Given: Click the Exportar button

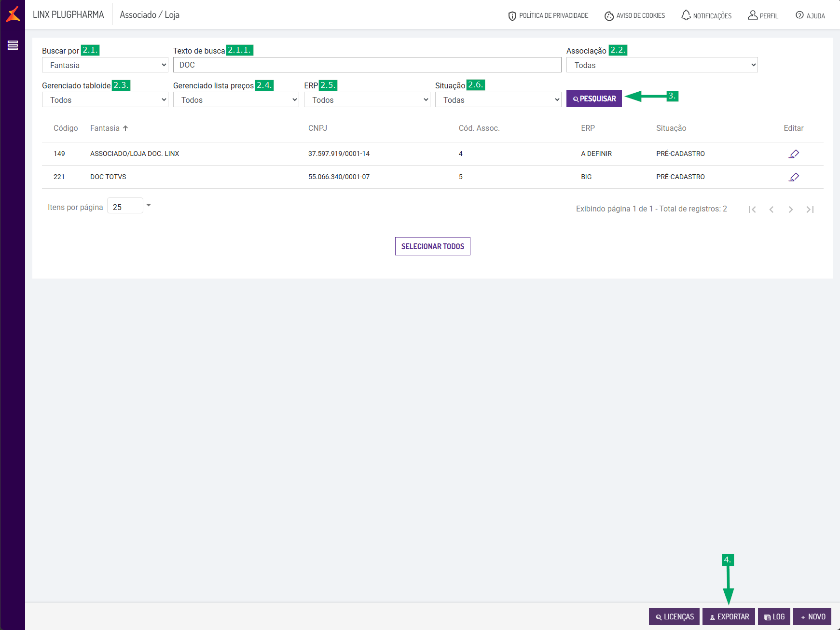Looking at the screenshot, I should [x=729, y=616].
